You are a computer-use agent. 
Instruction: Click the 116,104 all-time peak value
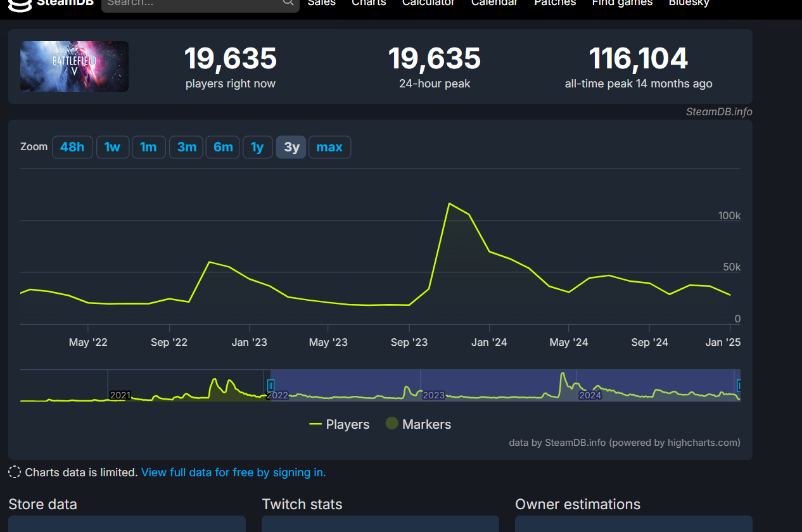pyautogui.click(x=639, y=58)
